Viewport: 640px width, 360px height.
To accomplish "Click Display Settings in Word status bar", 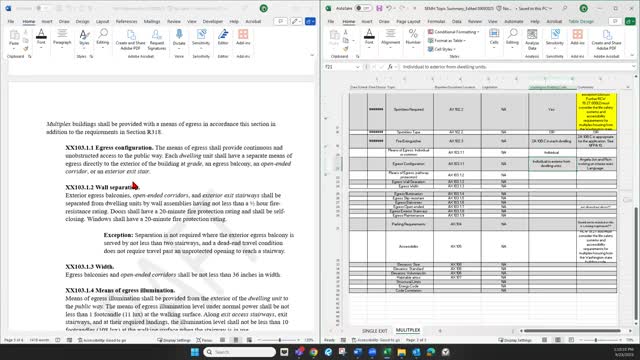I will [174, 340].
